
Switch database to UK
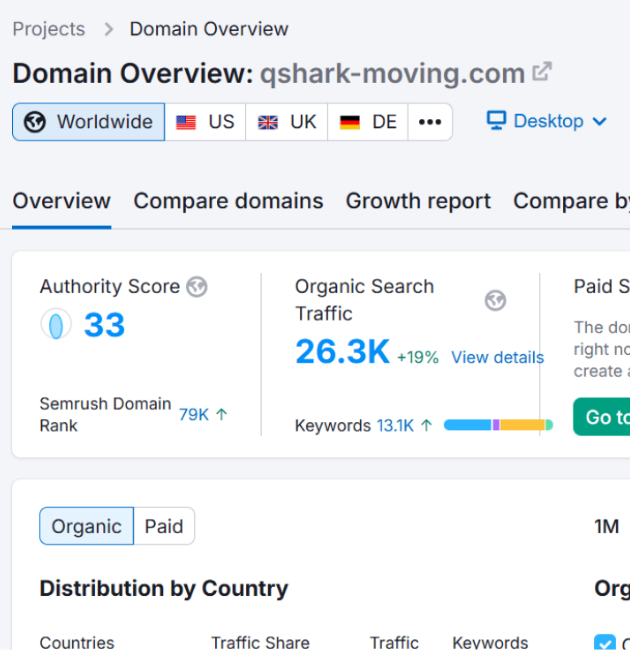click(x=286, y=122)
